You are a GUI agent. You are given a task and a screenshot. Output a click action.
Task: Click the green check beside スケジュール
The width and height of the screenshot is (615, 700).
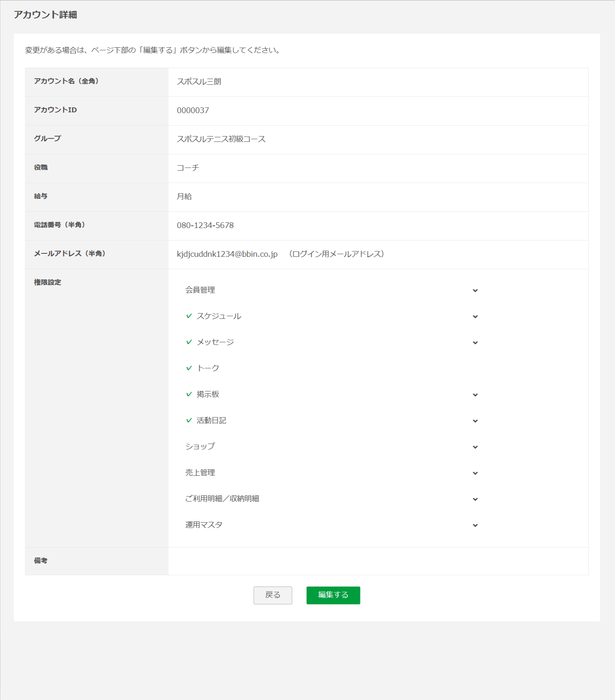(x=189, y=316)
